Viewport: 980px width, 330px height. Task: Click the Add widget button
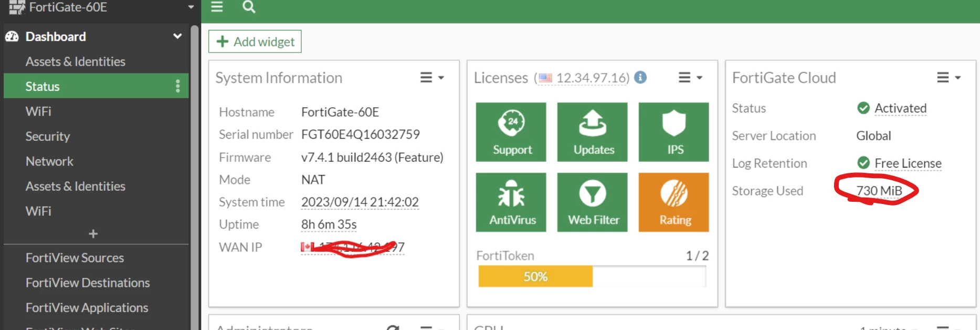click(255, 42)
